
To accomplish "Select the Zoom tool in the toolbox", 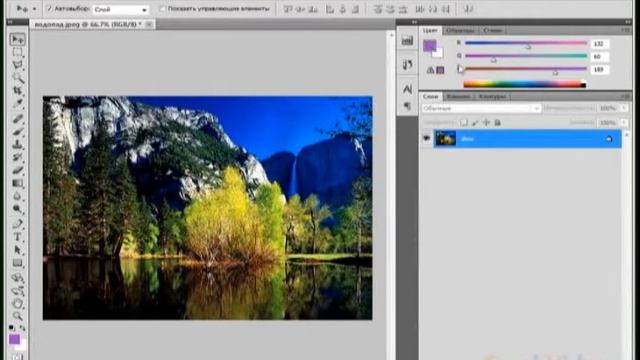I will tap(17, 316).
